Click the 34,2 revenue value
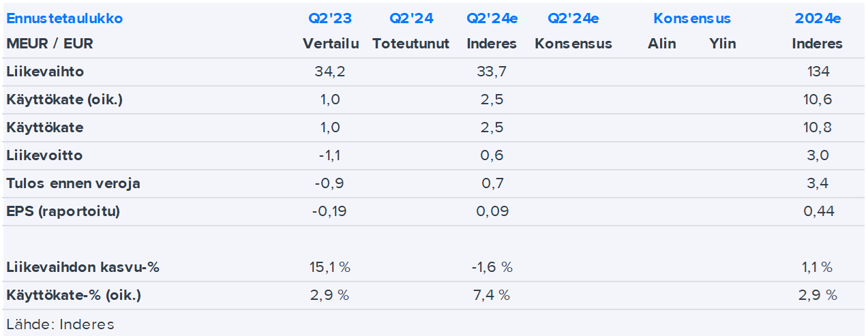 (x=330, y=72)
